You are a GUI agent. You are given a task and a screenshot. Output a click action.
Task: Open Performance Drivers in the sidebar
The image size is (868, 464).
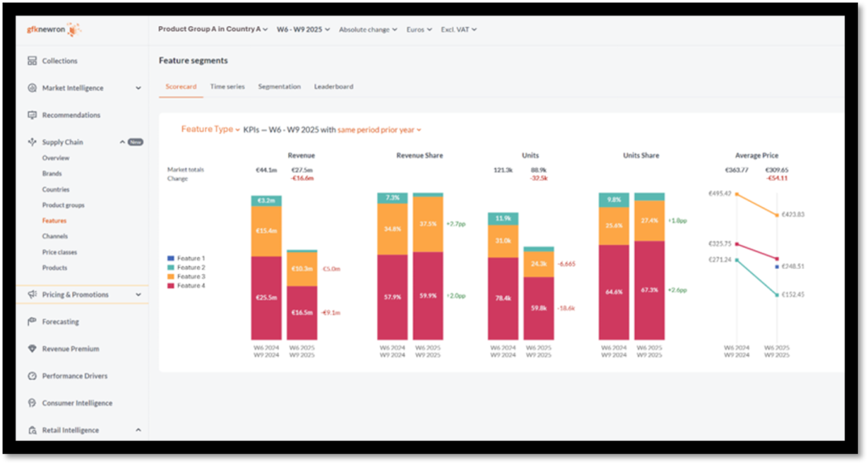click(x=75, y=376)
